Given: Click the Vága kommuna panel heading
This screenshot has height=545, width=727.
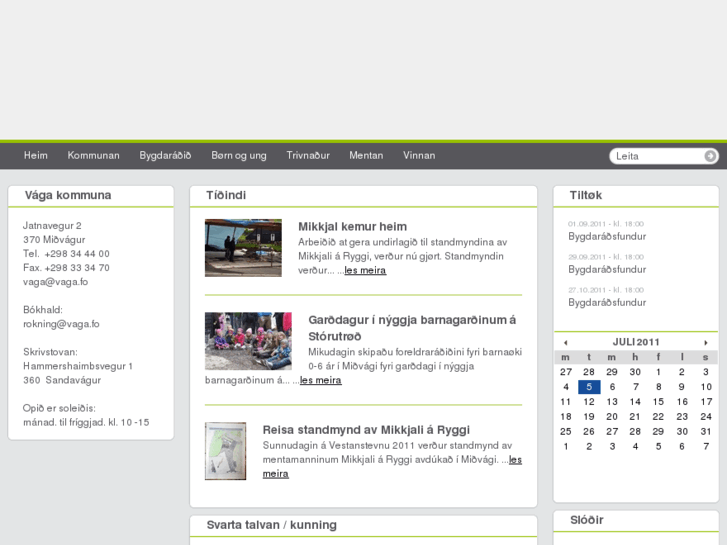Looking at the screenshot, I should click(68, 195).
